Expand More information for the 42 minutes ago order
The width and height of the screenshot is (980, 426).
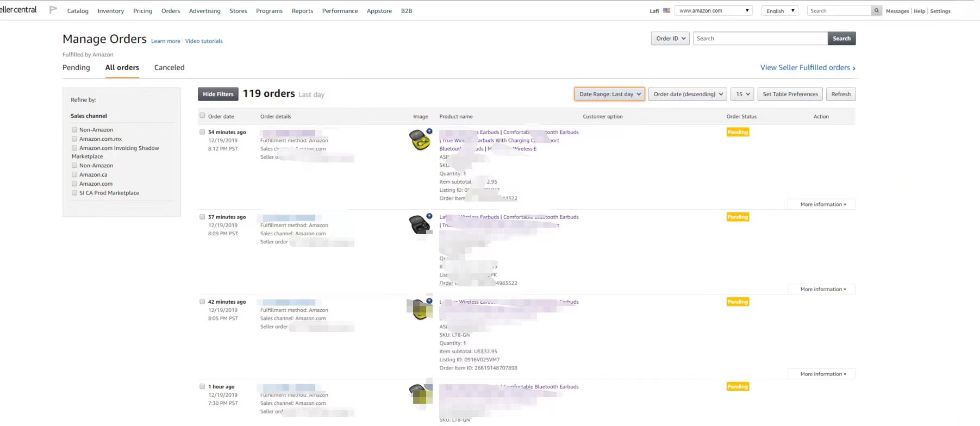(822, 374)
